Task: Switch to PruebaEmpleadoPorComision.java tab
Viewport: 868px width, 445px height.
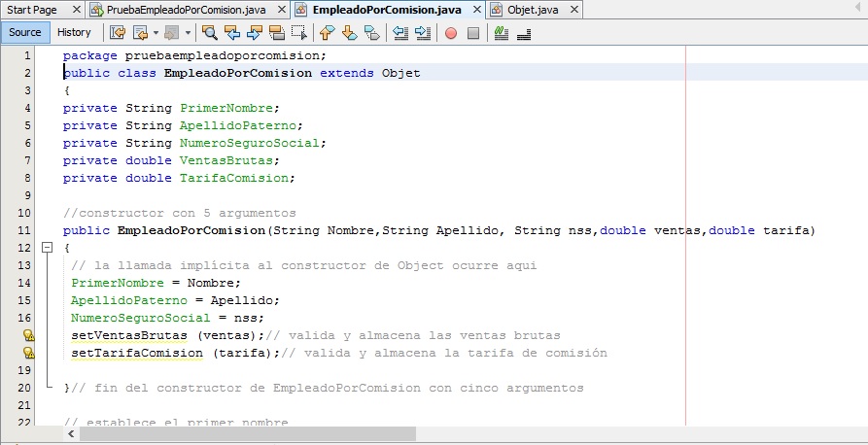Action: (x=179, y=9)
